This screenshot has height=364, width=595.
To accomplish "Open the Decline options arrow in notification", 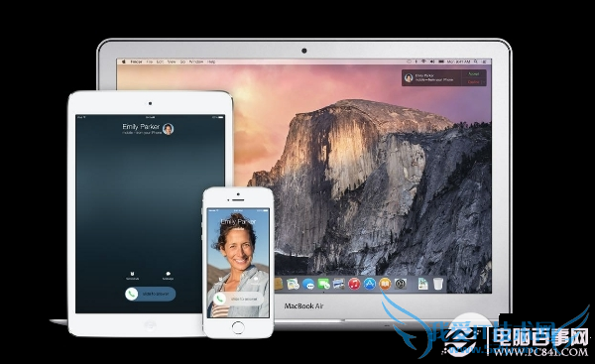I will 484,82.
